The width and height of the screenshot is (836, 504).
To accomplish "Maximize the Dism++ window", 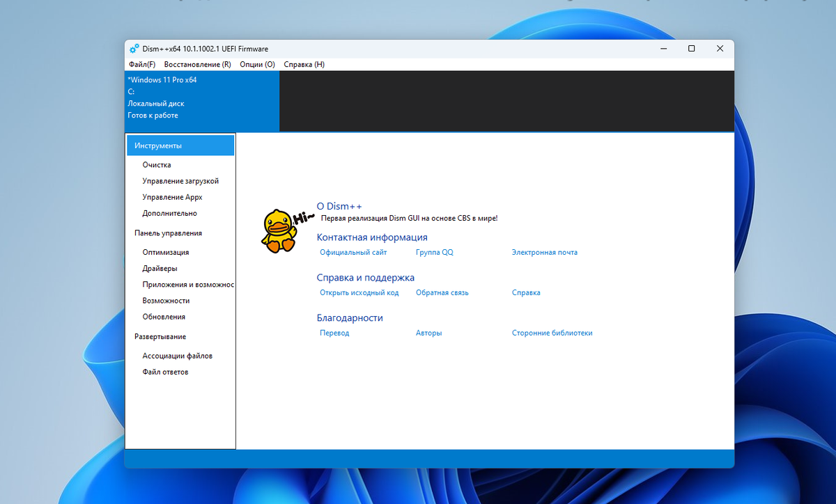I will click(691, 49).
